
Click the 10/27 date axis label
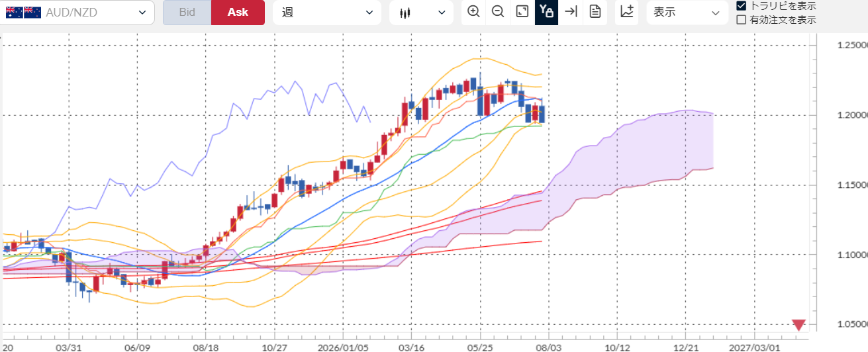(x=274, y=347)
